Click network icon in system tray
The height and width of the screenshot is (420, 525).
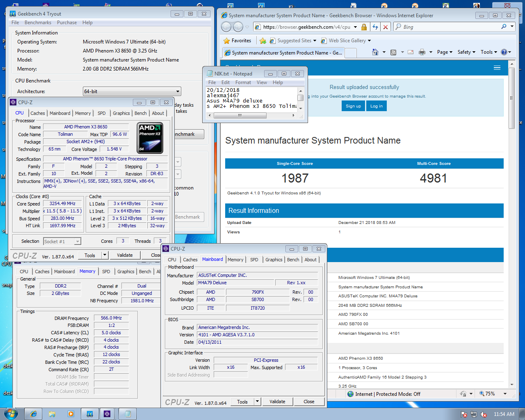click(x=474, y=414)
